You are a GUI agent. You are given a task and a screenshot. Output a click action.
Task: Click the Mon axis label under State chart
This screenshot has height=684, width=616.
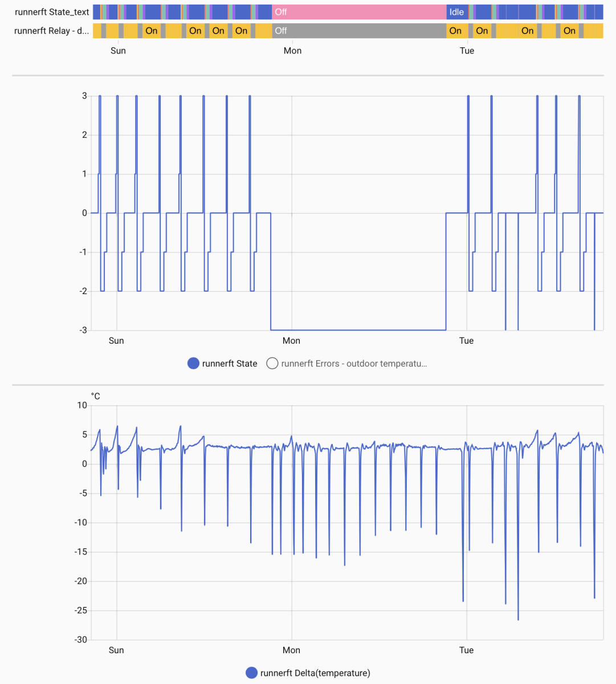point(291,341)
